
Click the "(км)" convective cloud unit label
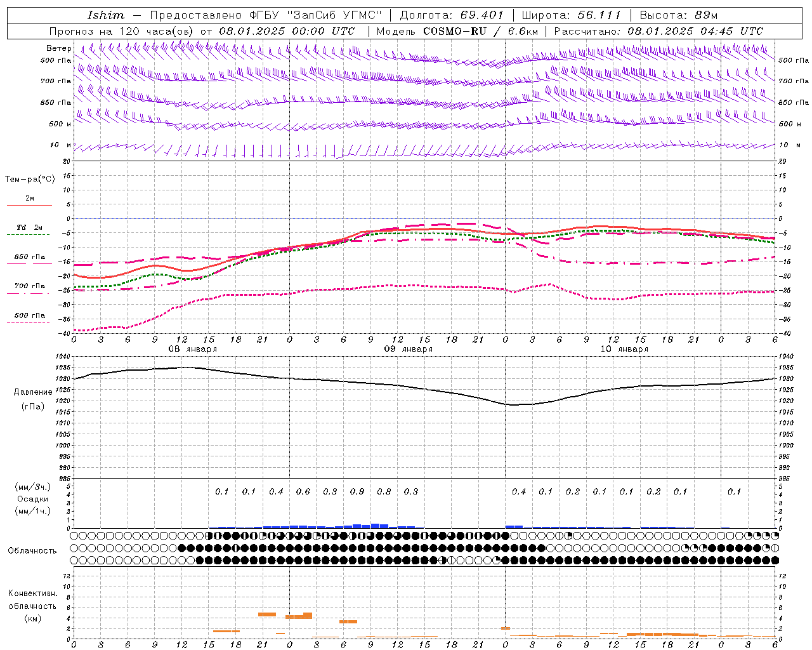[33, 618]
